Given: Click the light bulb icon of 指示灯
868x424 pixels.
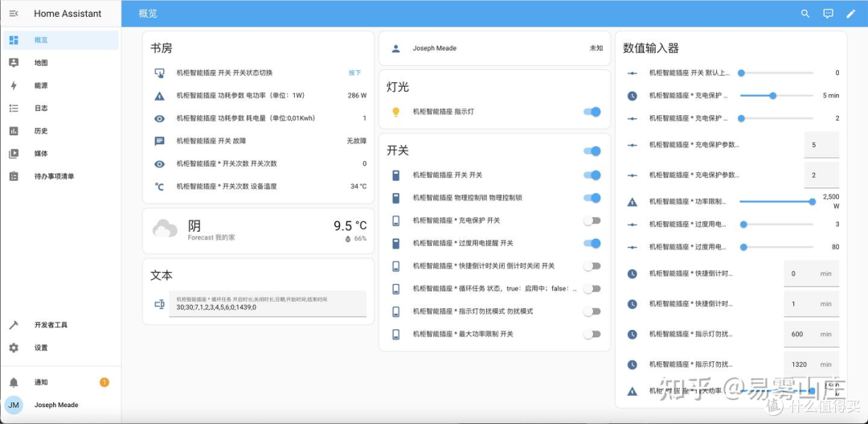Looking at the screenshot, I should 395,111.
